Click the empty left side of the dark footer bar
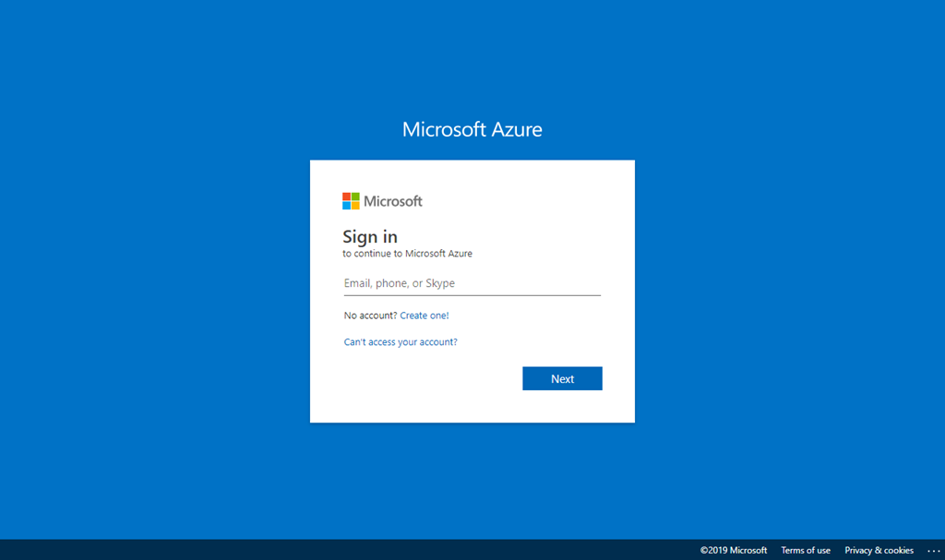The height and width of the screenshot is (560, 945). pos(277,550)
